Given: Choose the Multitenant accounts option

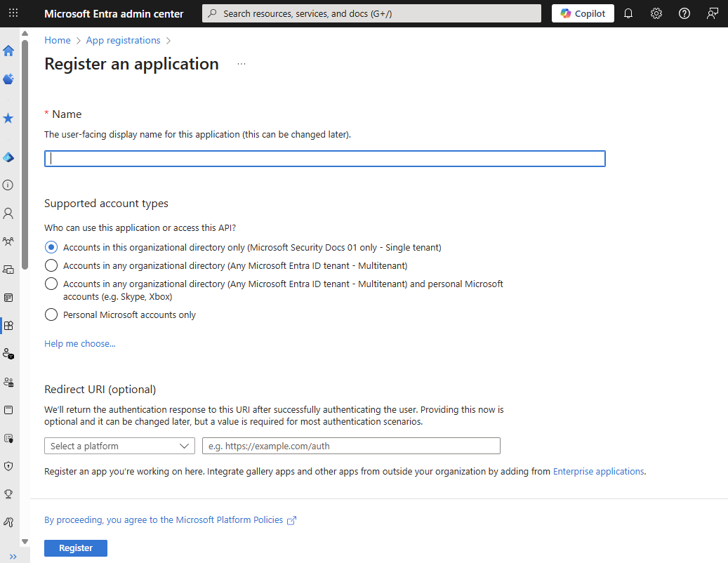Looking at the screenshot, I should click(51, 265).
